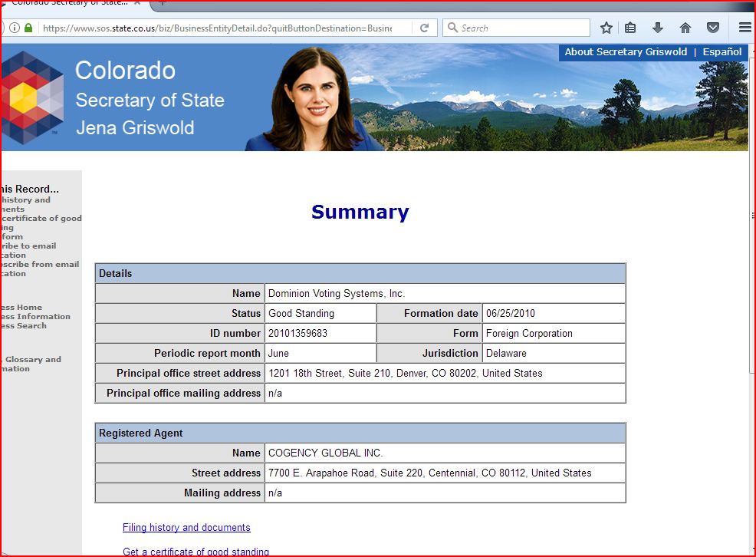Open Filing history and documents link
756x557 pixels.
coord(186,527)
